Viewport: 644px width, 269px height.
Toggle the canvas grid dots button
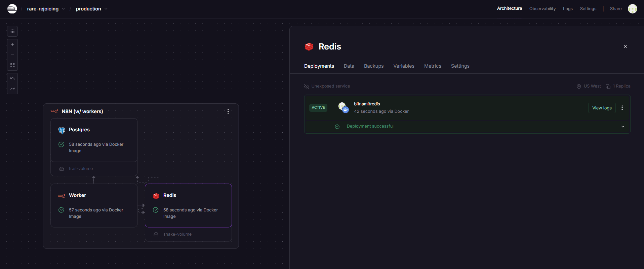(x=12, y=31)
